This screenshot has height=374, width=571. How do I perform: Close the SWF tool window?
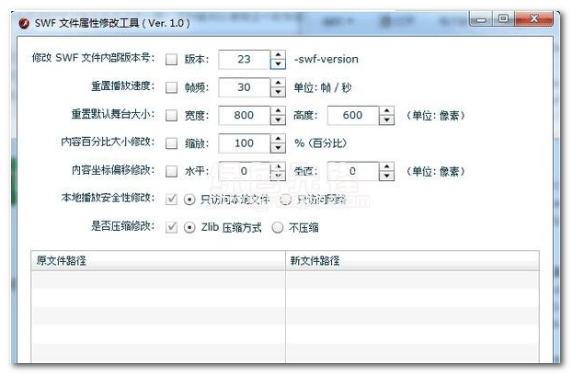pyautogui.click(x=534, y=19)
